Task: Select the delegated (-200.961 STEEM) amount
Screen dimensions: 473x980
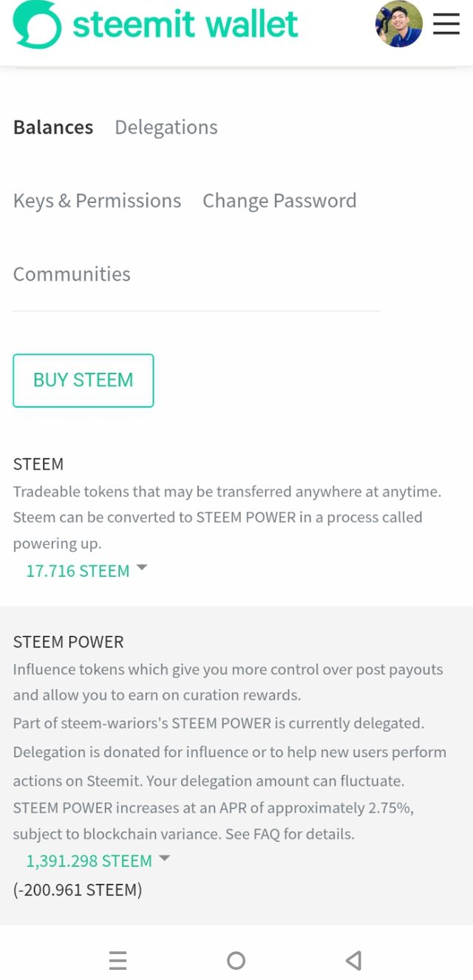Action: (78, 890)
